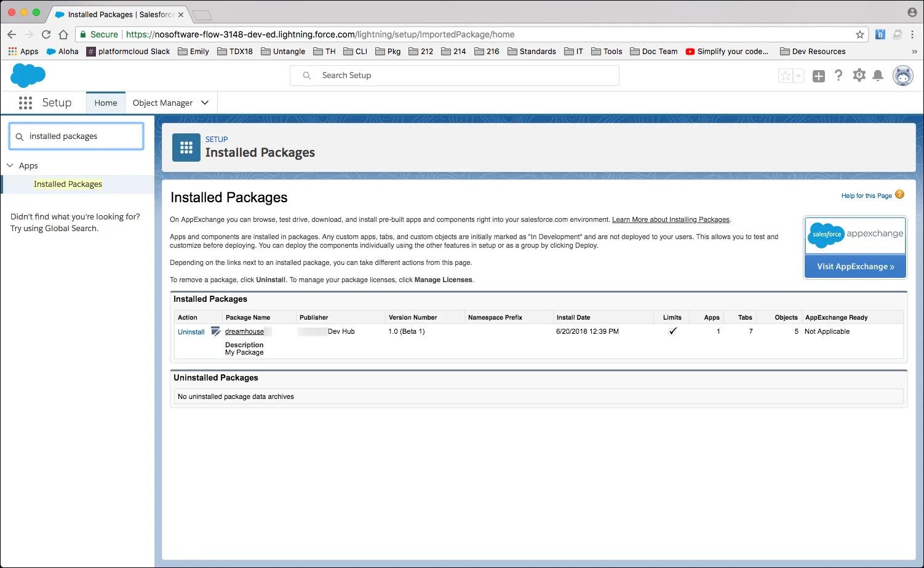Open the user profile avatar
Screen dimensions: 924x568
(903, 76)
